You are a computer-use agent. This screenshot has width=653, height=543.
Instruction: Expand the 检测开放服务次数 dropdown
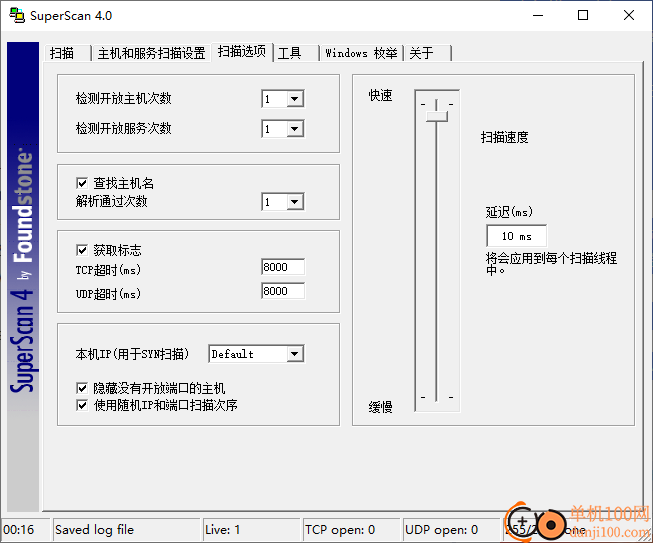[x=295, y=129]
